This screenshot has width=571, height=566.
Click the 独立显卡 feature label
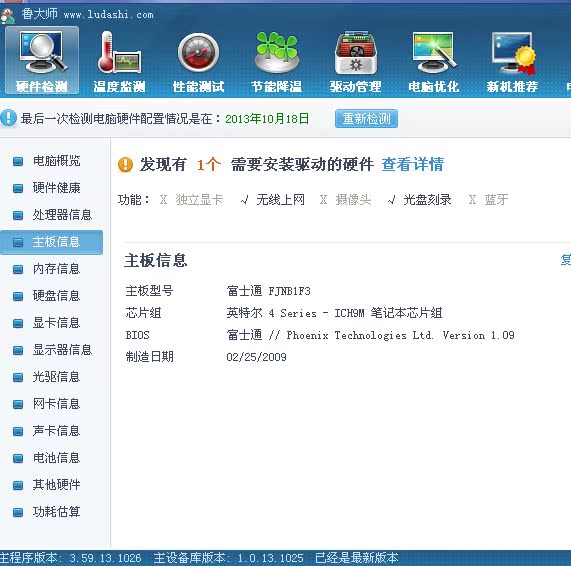pos(199,200)
